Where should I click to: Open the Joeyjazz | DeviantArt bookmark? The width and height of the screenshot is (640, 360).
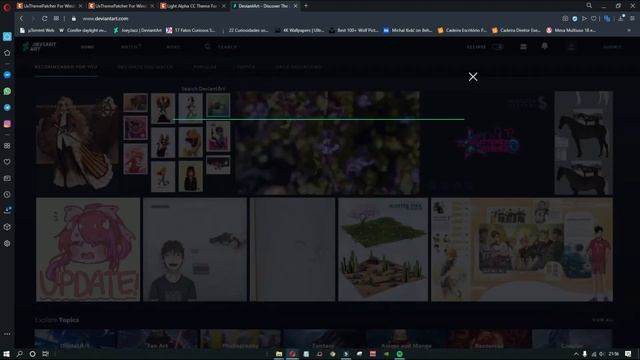click(138, 30)
